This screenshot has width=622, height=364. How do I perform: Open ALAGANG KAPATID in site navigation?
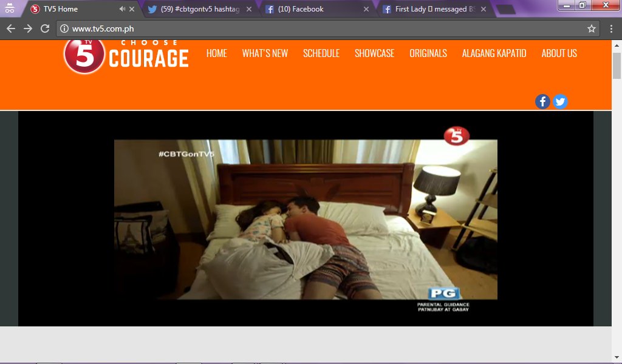[x=494, y=53]
